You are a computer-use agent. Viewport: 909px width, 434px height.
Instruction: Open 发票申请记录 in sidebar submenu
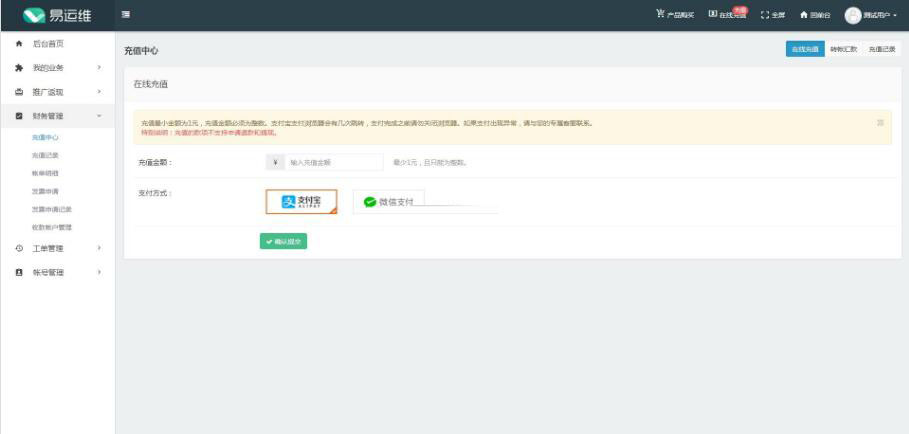coord(52,209)
